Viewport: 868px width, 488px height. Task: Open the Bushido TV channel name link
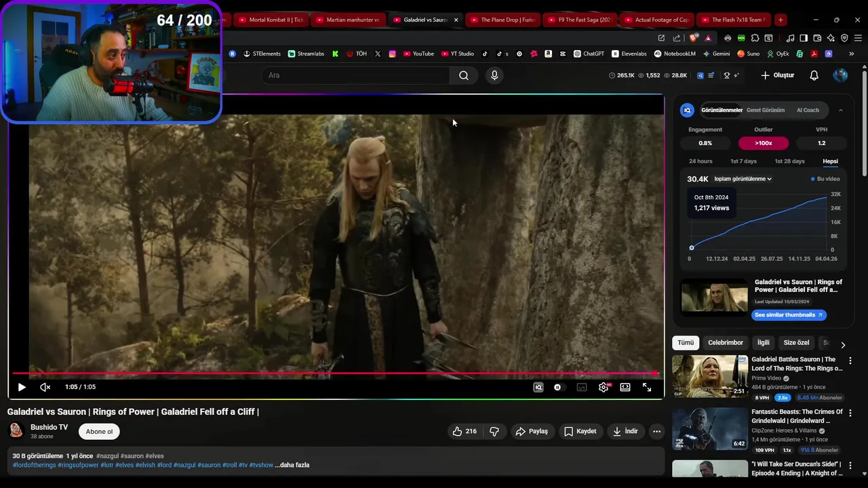[x=49, y=427]
